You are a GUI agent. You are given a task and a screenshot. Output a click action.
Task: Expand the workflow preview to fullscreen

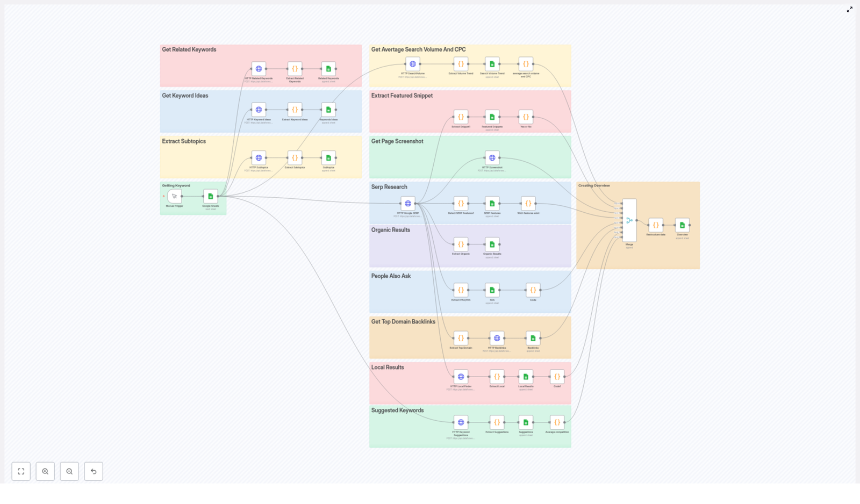tap(849, 10)
